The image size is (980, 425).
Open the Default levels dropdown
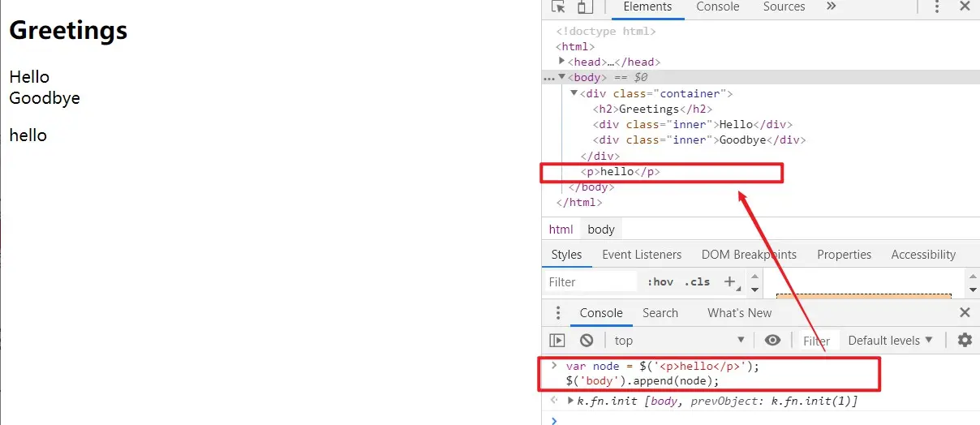point(891,341)
